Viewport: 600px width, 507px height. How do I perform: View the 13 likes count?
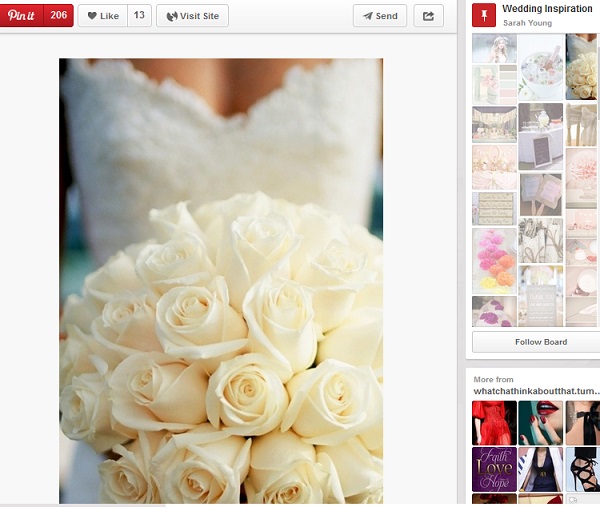click(x=139, y=16)
